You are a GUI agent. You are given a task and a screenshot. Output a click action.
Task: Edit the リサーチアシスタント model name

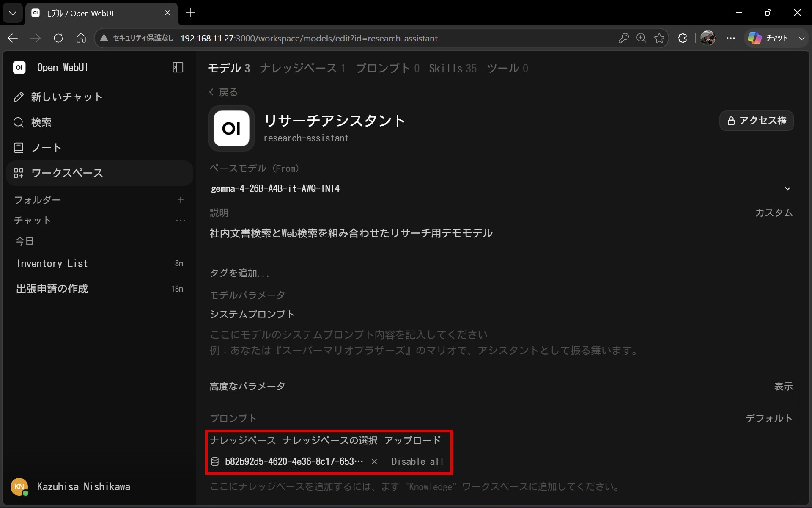point(335,121)
